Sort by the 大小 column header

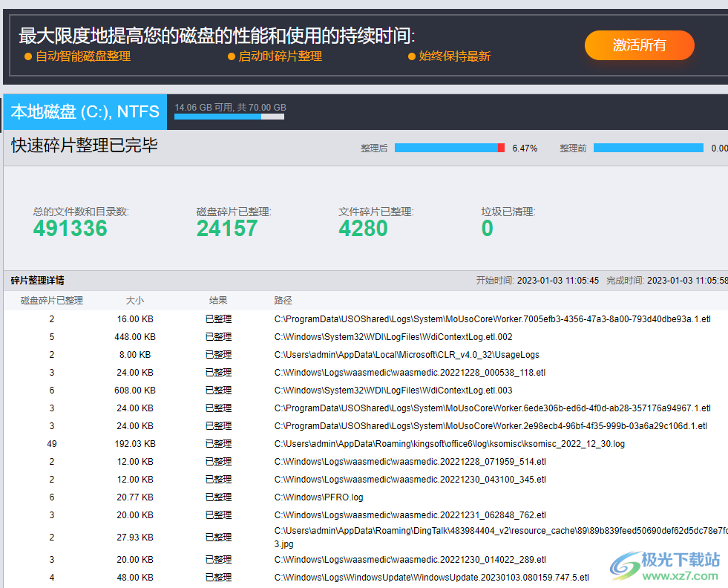(135, 301)
